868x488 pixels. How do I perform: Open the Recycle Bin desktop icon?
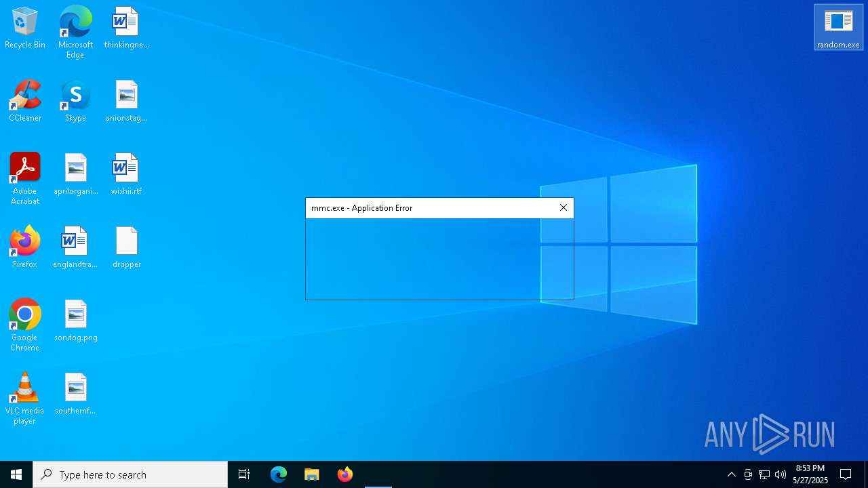25,28
